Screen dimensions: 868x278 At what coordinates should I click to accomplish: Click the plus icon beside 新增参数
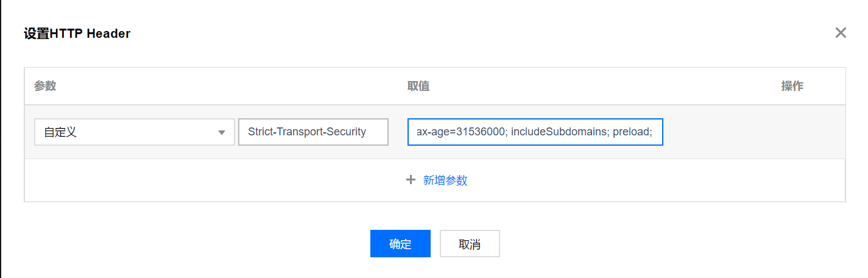tap(411, 180)
